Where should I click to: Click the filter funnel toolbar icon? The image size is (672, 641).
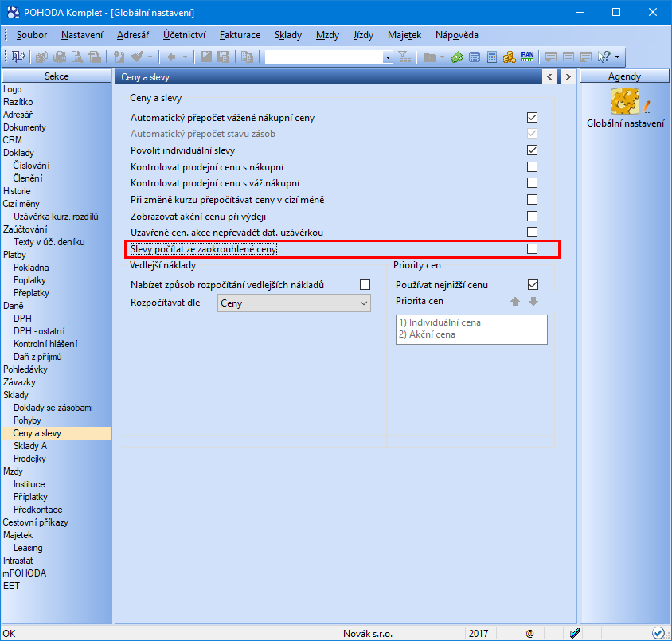pyautogui.click(x=404, y=57)
